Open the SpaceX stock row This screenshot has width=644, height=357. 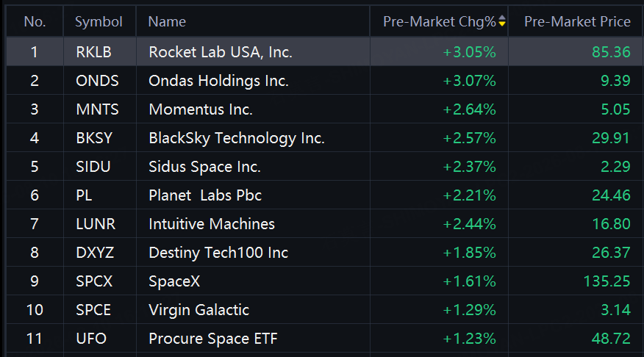point(324,281)
